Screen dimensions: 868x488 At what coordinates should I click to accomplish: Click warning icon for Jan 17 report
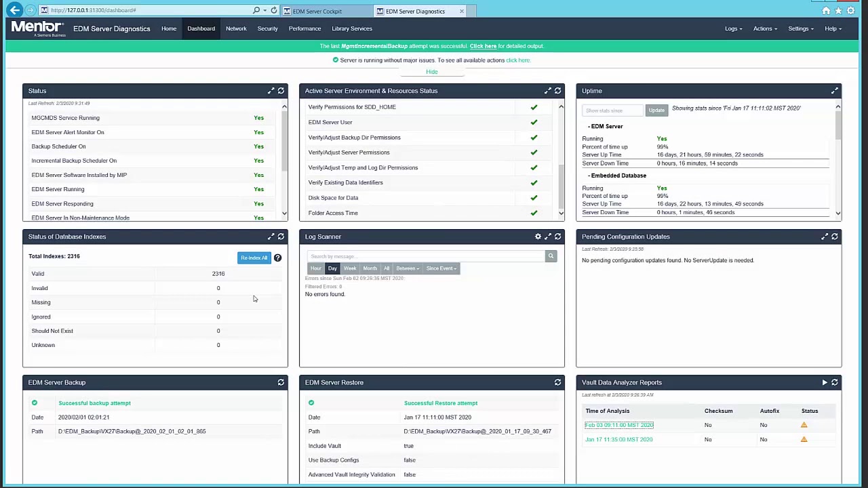point(804,439)
